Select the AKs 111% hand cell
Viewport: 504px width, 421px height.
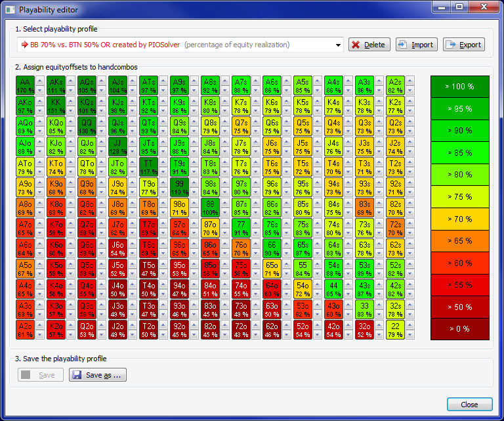[56, 85]
